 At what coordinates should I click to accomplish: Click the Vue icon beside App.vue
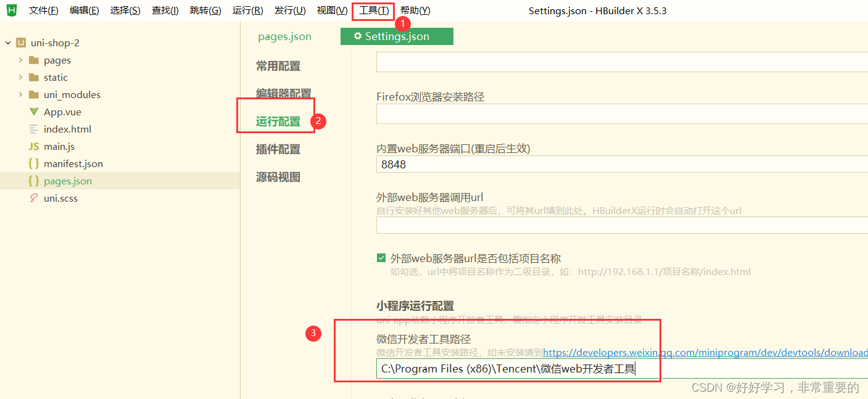(x=35, y=112)
